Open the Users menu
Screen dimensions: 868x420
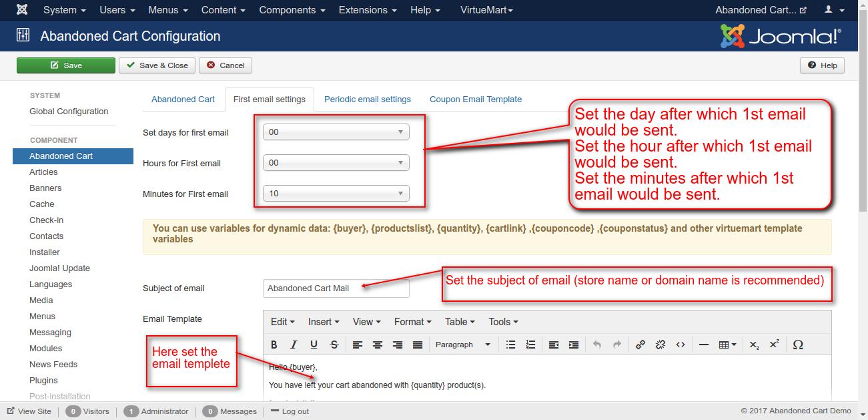point(117,10)
